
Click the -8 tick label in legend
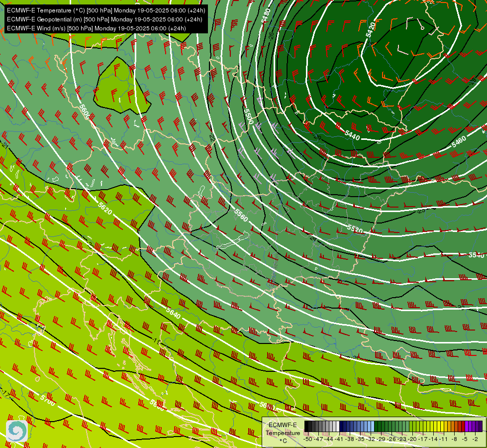454,439
